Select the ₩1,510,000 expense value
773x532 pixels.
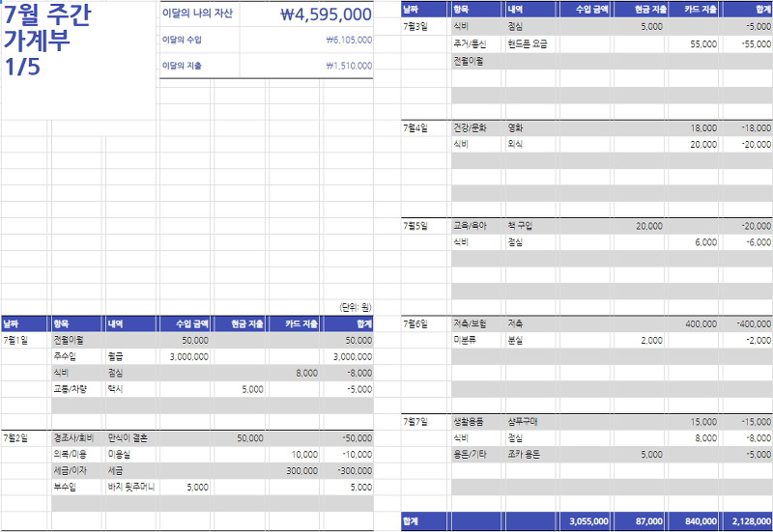coord(349,66)
